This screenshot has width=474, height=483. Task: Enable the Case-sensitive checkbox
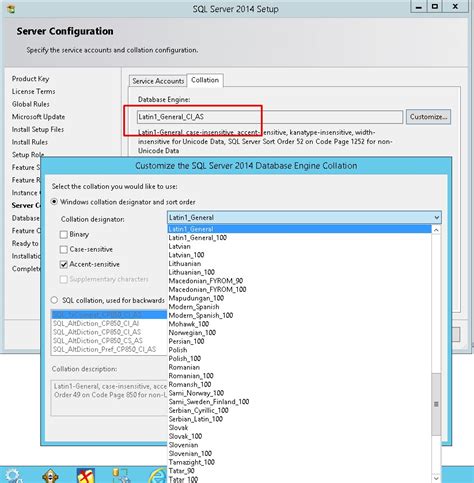(63, 249)
